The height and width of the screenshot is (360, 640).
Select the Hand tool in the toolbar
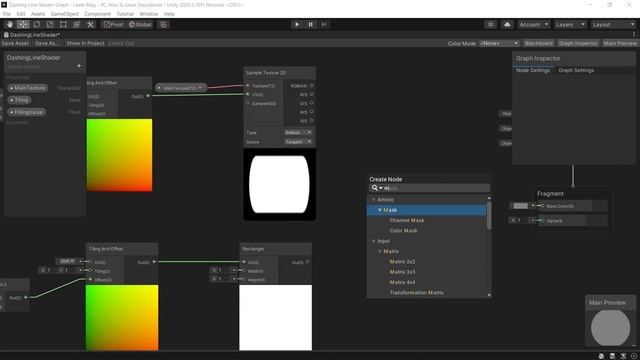click(x=9, y=24)
